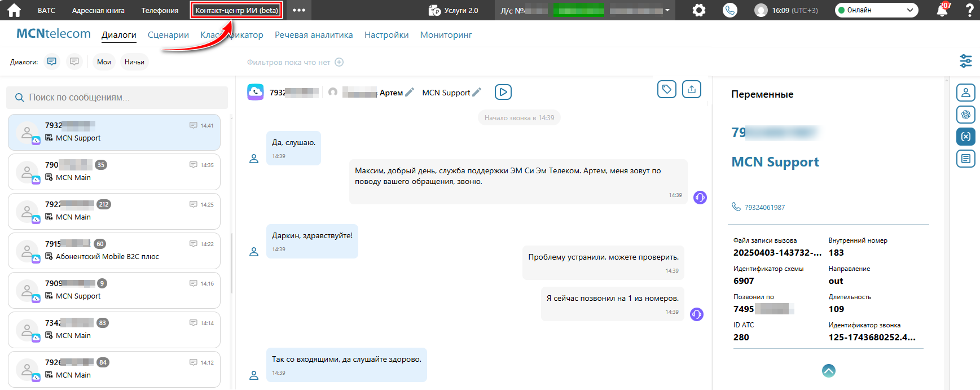Open the ВАТС menu
The height and width of the screenshot is (390, 980).
point(47,10)
